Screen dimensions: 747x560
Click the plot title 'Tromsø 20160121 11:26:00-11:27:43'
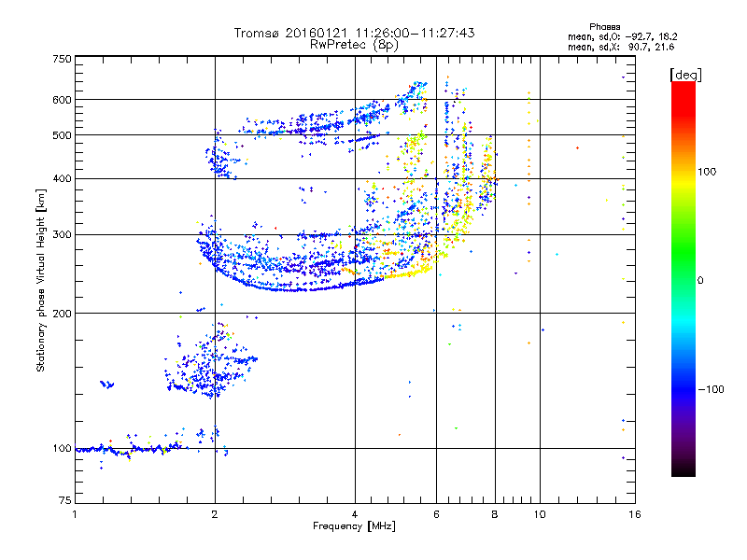354,33
